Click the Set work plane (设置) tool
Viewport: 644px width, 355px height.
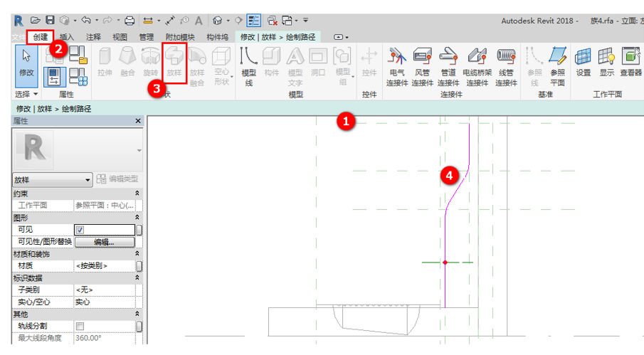coord(584,62)
